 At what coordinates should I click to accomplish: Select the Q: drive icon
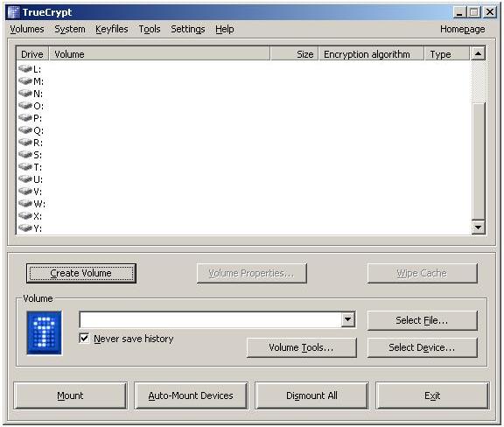coord(25,129)
